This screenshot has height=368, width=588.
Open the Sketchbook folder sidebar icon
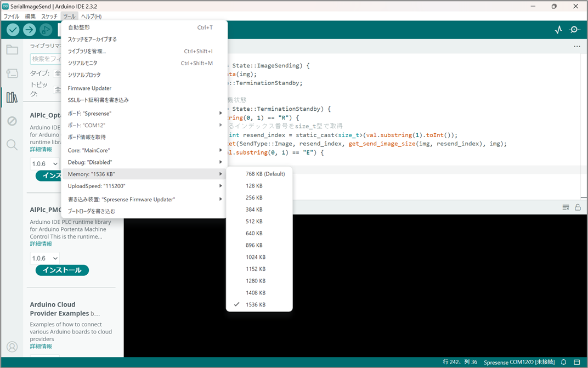pyautogui.click(x=12, y=50)
